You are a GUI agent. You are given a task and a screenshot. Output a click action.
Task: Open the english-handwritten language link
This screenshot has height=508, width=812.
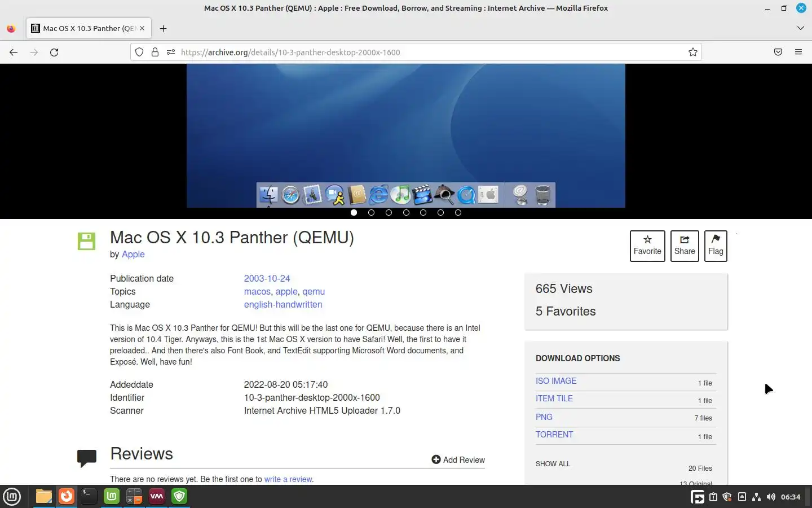pos(283,304)
